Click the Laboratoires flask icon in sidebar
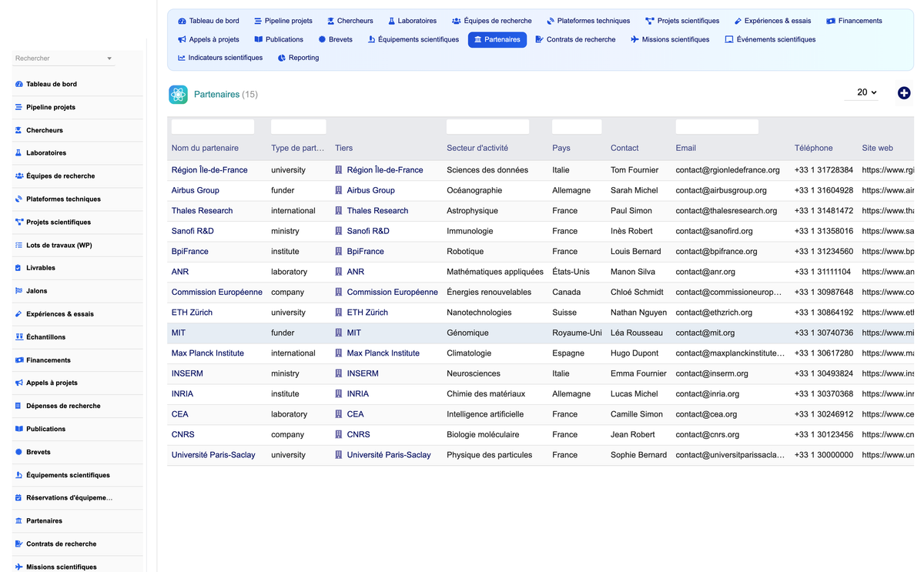The height and width of the screenshot is (572, 924). [x=18, y=153]
